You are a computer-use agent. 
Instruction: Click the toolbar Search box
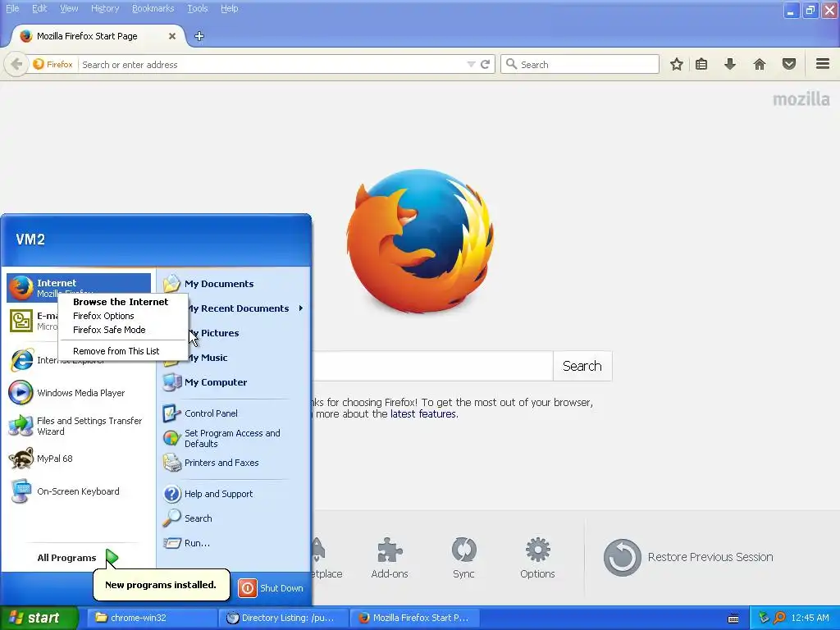580,64
